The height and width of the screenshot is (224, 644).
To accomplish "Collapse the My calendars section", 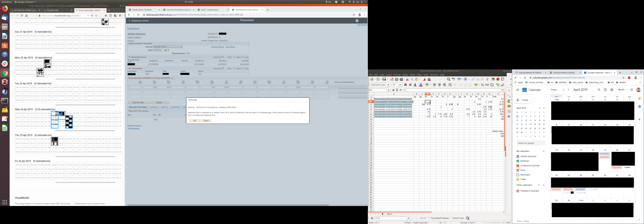I will 544,151.
